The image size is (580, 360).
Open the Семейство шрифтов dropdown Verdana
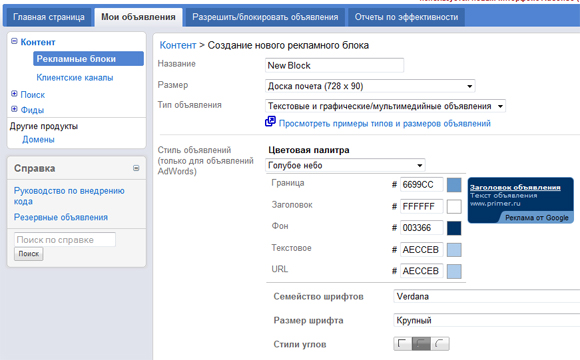click(486, 296)
